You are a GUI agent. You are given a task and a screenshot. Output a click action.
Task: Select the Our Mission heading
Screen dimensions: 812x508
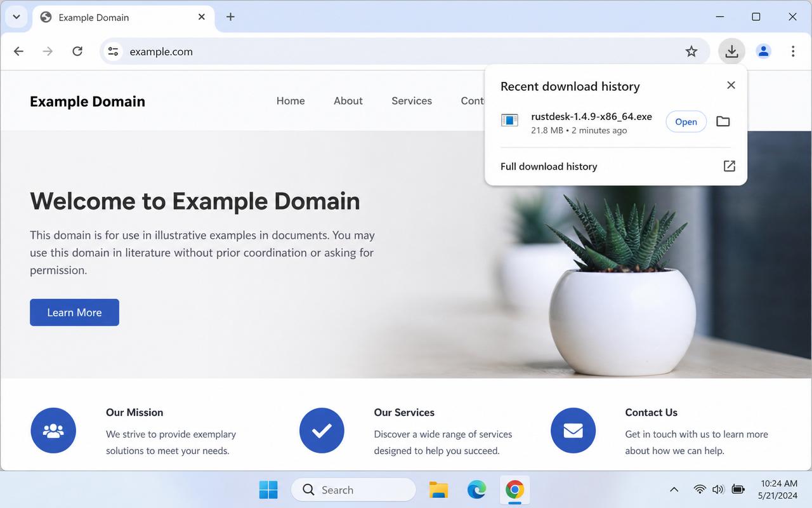click(x=134, y=413)
